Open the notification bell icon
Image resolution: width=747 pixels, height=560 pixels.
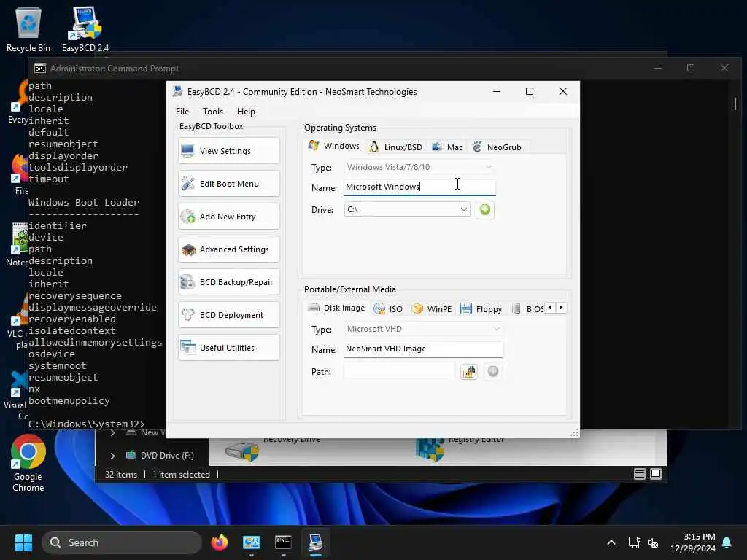(727, 542)
